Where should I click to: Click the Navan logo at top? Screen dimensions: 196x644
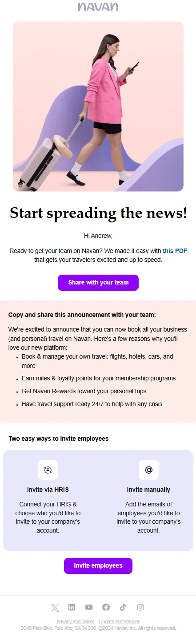point(98,7)
